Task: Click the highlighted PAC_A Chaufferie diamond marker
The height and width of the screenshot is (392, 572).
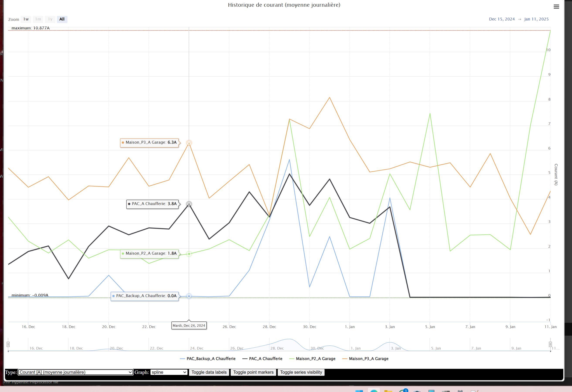Action: click(x=189, y=204)
